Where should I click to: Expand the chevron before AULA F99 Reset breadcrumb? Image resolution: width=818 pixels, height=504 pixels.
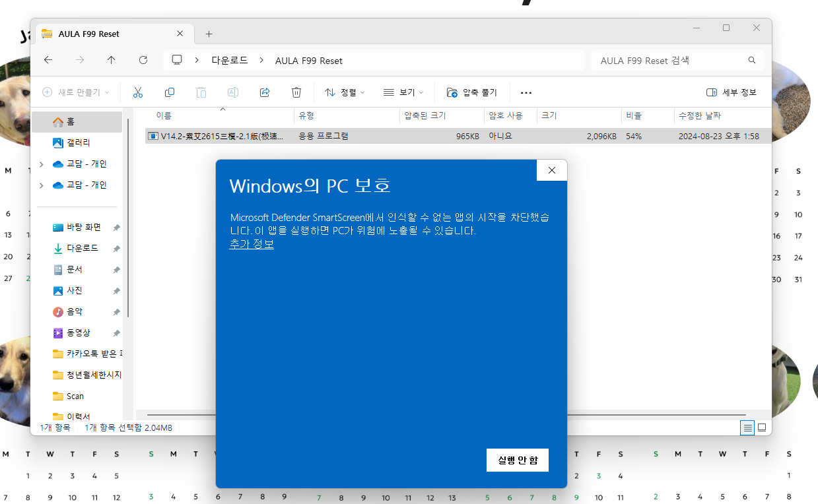(x=261, y=60)
